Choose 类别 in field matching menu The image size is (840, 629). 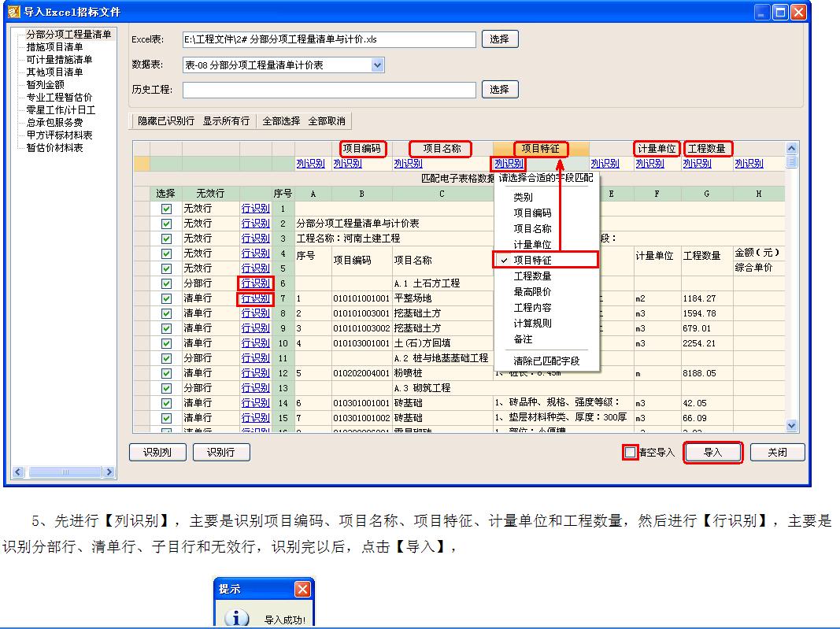[x=523, y=197]
